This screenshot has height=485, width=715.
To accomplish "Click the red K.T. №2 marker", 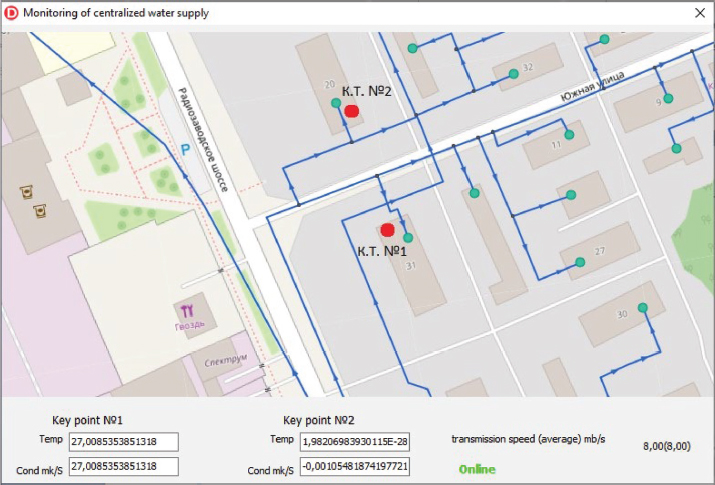I will (351, 111).
